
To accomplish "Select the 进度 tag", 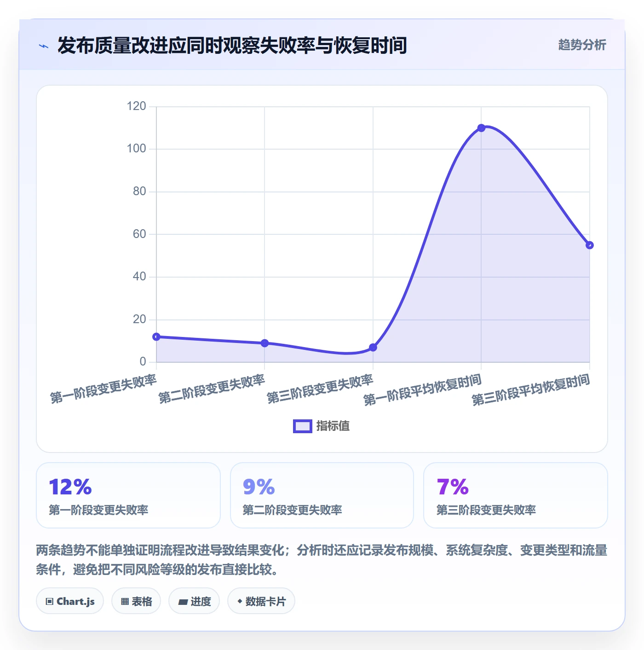I will click(194, 601).
